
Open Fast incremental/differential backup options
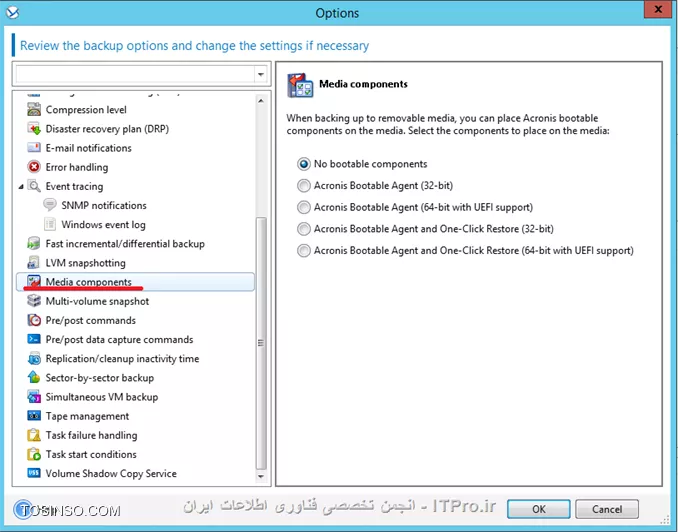pyautogui.click(x=125, y=244)
